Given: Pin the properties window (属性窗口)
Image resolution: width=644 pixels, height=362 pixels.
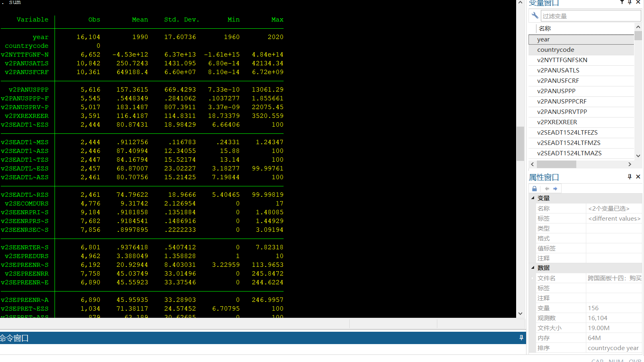Looking at the screenshot, I should click(x=630, y=176).
